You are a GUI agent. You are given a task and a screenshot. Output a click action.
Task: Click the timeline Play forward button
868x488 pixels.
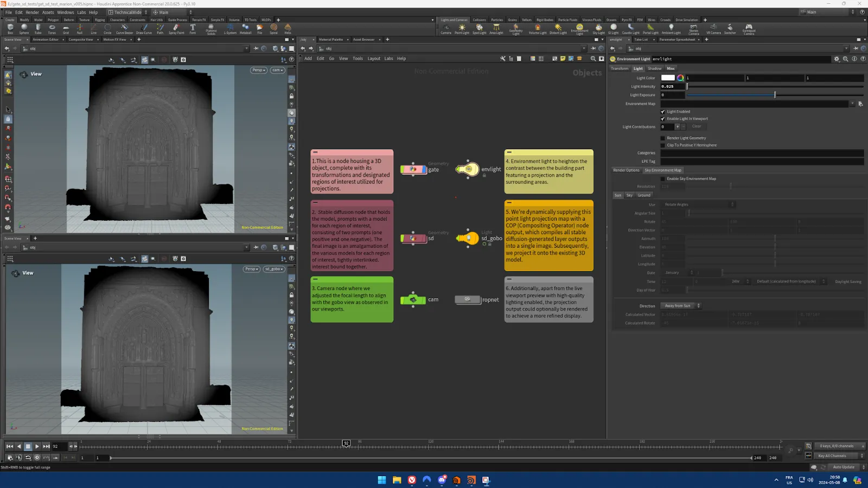coord(37,446)
